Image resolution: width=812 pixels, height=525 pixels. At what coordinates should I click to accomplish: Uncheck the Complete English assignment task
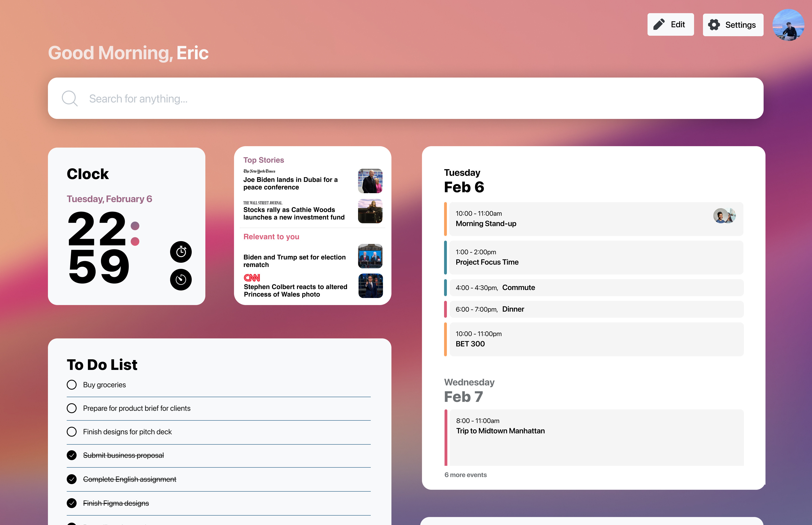(72, 479)
